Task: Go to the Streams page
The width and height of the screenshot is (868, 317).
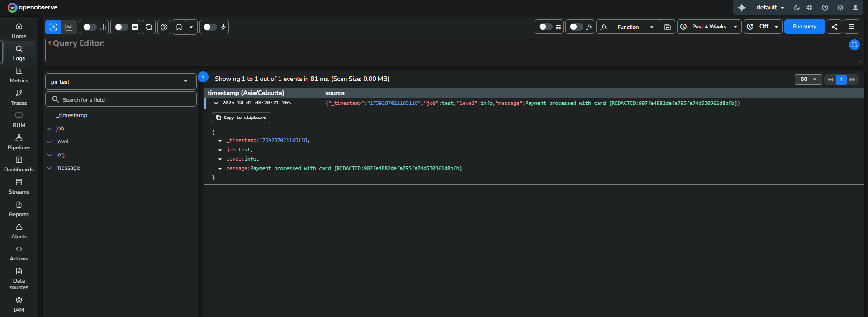Action: (19, 186)
